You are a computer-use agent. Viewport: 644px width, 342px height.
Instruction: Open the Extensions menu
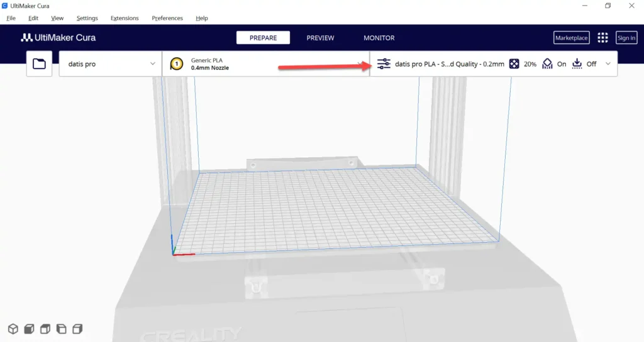(x=125, y=18)
